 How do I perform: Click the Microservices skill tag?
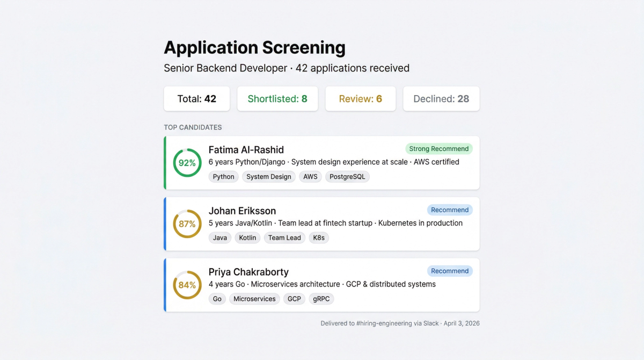coord(254,299)
